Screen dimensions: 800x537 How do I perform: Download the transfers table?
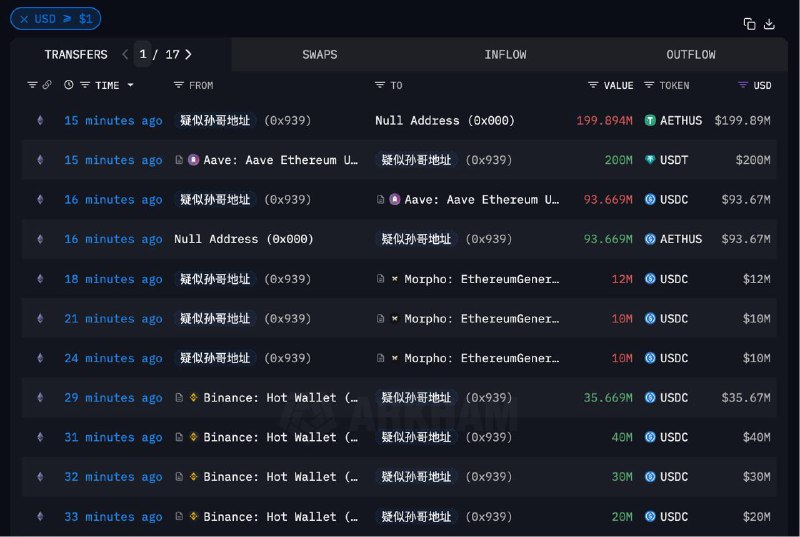coord(769,23)
